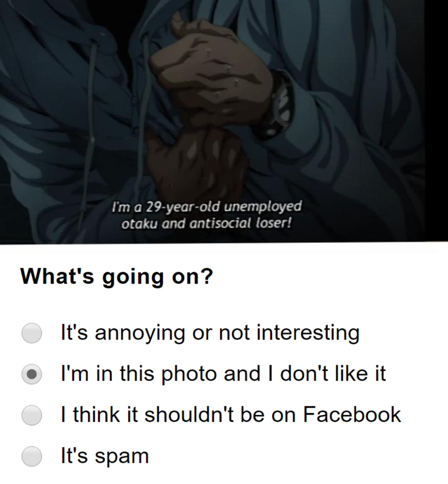Click the "I think it shouldn't be on Facebook" label
The height and width of the screenshot is (484, 448).
point(231,414)
